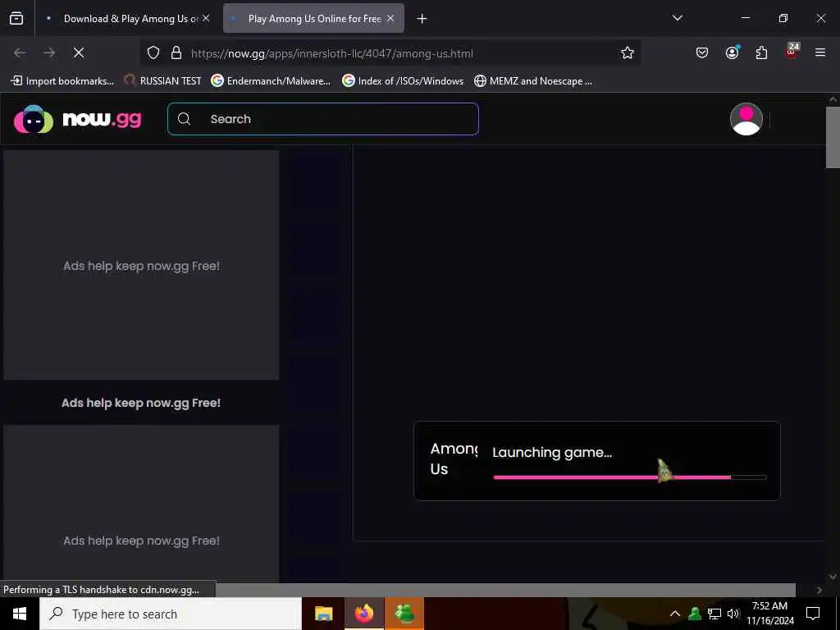This screenshot has width=840, height=630.
Task: Open the volume speaker tray icon
Action: pos(733,614)
